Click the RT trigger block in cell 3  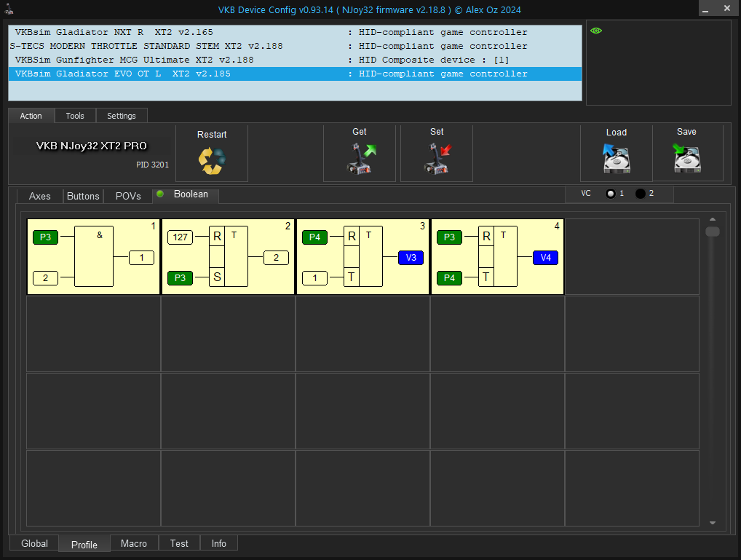coord(363,256)
